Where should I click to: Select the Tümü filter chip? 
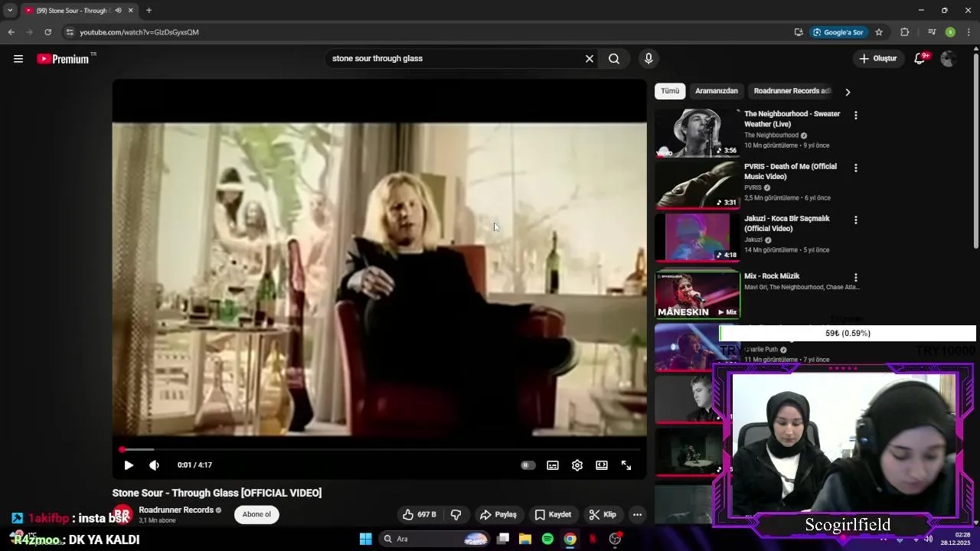coord(670,91)
